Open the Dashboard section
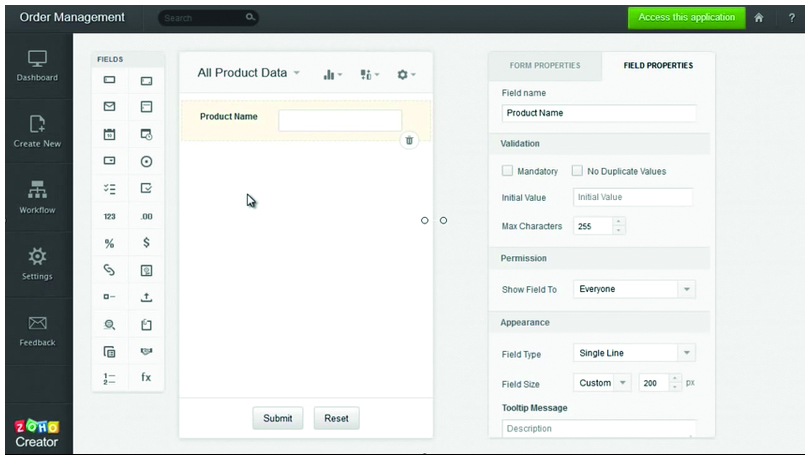 37,66
